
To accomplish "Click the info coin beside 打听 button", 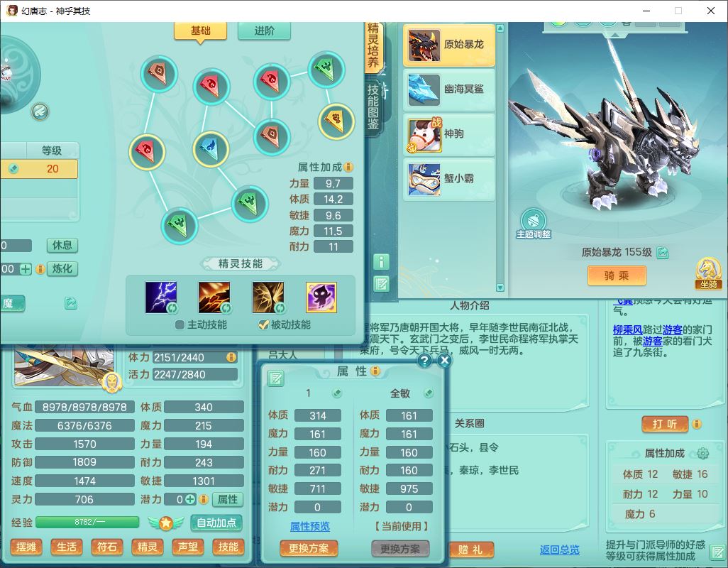I will [697, 424].
